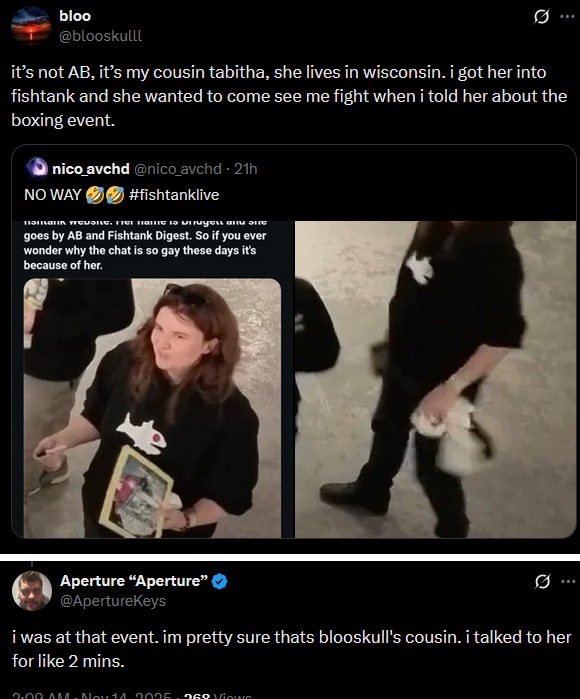The image size is (580, 699).
Task: Open Aperture's profile avatar
Action: 32,591
